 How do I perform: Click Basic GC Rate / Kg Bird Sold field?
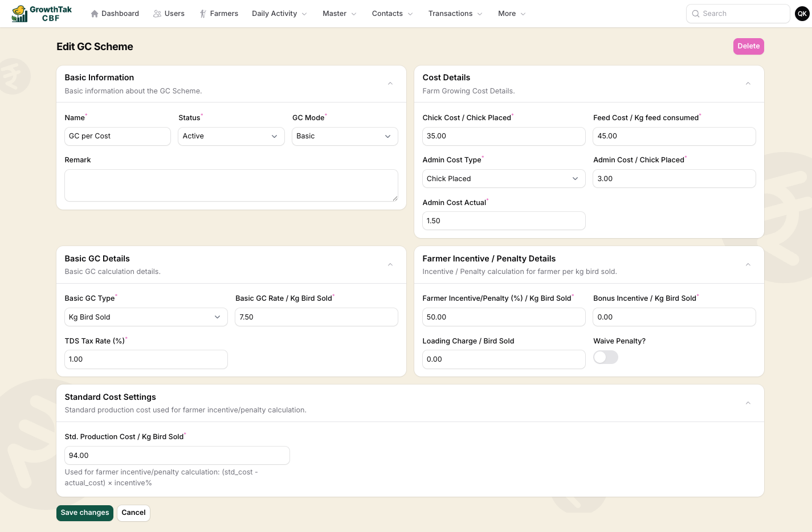point(316,317)
